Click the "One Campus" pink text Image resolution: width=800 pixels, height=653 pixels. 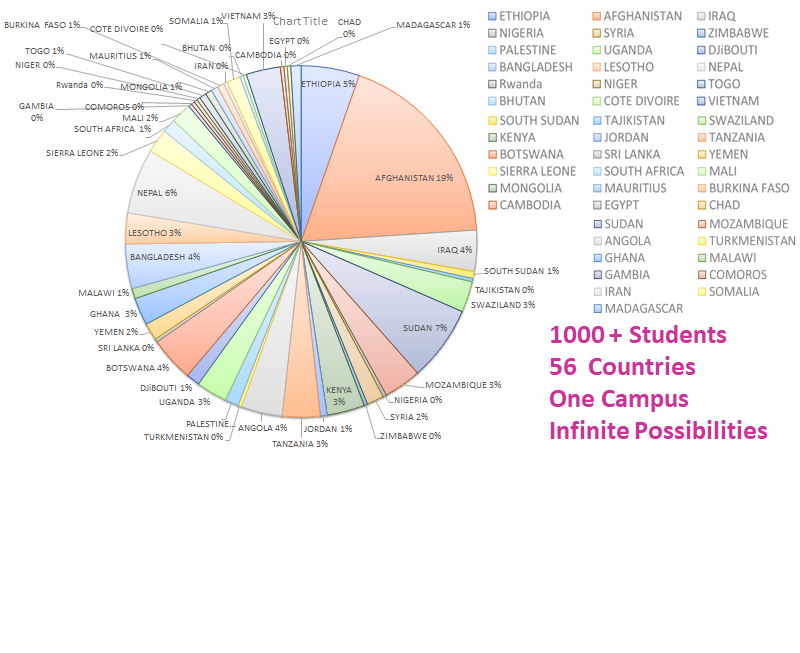click(x=619, y=399)
